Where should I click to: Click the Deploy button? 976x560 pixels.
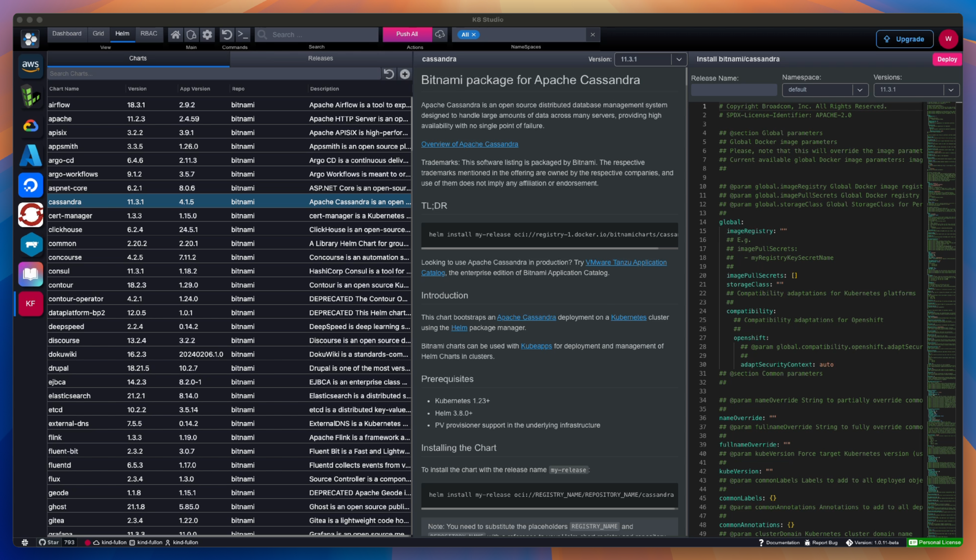click(x=947, y=59)
